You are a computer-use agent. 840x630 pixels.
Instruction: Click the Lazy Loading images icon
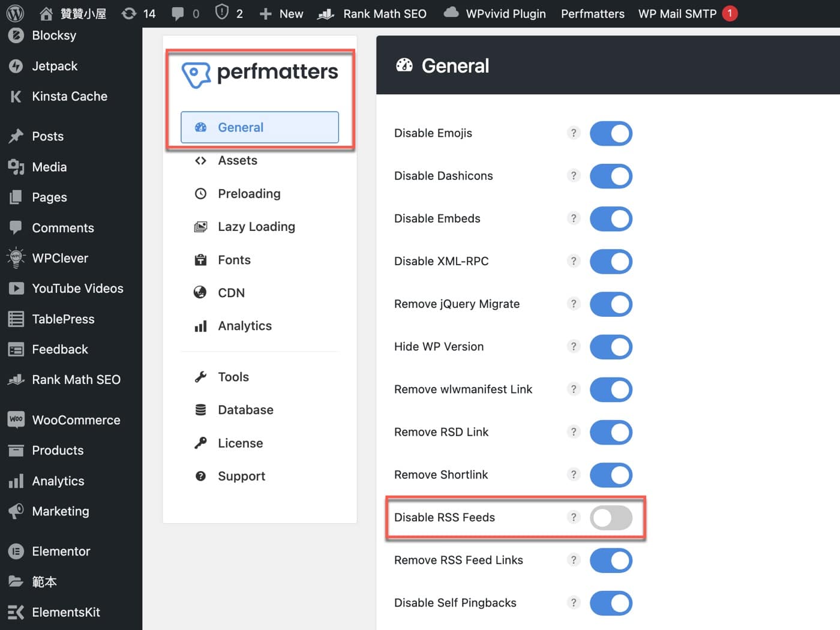[x=200, y=227]
